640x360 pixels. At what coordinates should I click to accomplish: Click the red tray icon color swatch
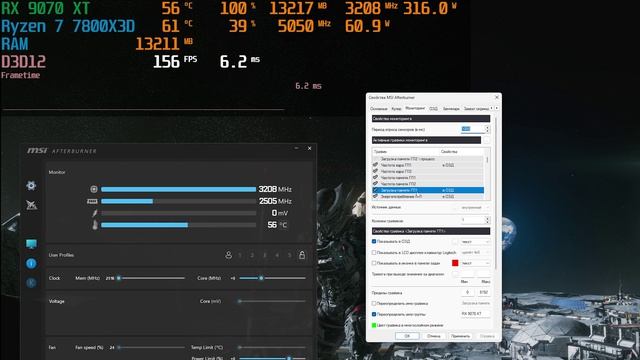coord(455,263)
